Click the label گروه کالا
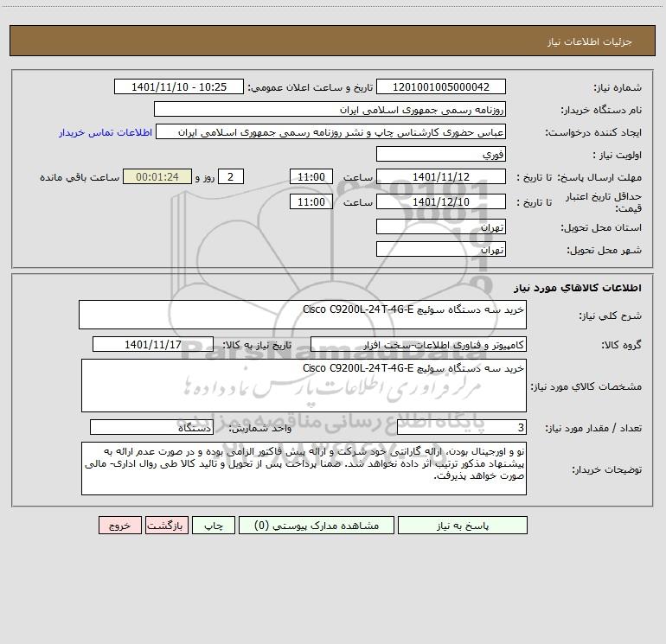The height and width of the screenshot is (644, 666). 621,345
